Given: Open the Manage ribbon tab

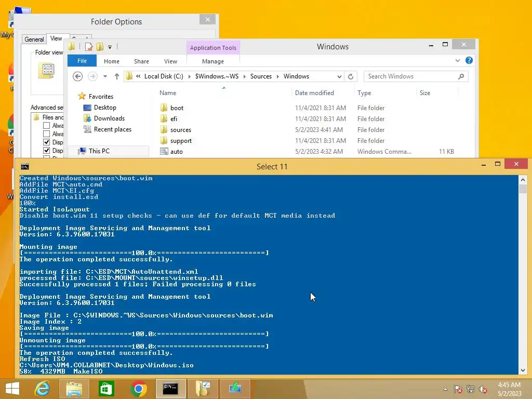Looking at the screenshot, I should (x=212, y=61).
